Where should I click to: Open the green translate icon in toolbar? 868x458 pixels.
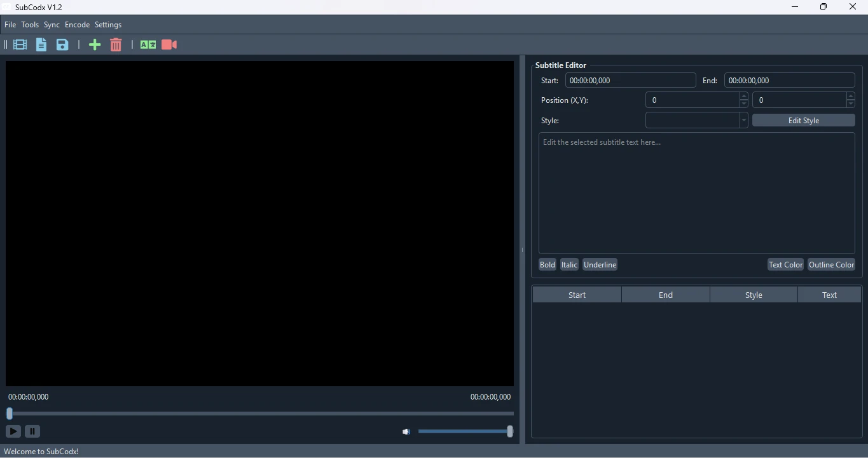(x=148, y=44)
